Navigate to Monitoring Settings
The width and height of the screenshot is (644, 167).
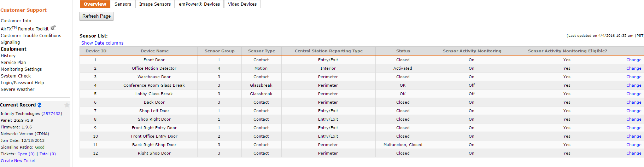coord(21,69)
